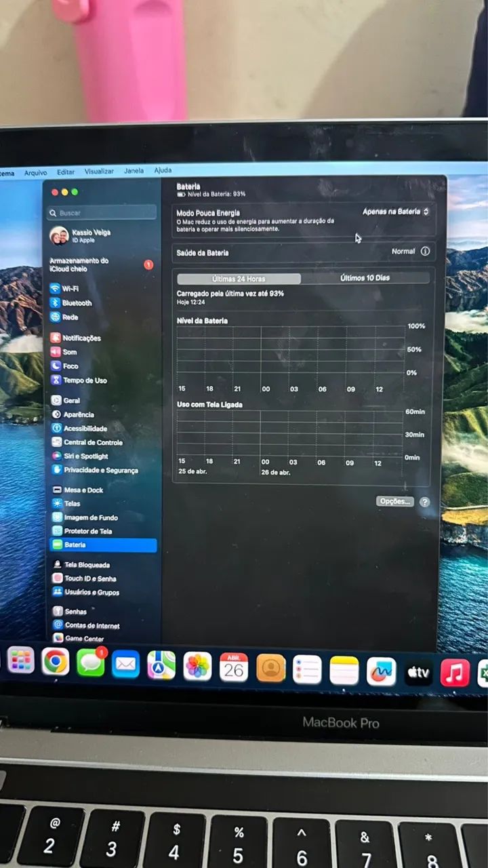Open Messages app in the Dock
This screenshot has width=488, height=868.
tap(91, 663)
